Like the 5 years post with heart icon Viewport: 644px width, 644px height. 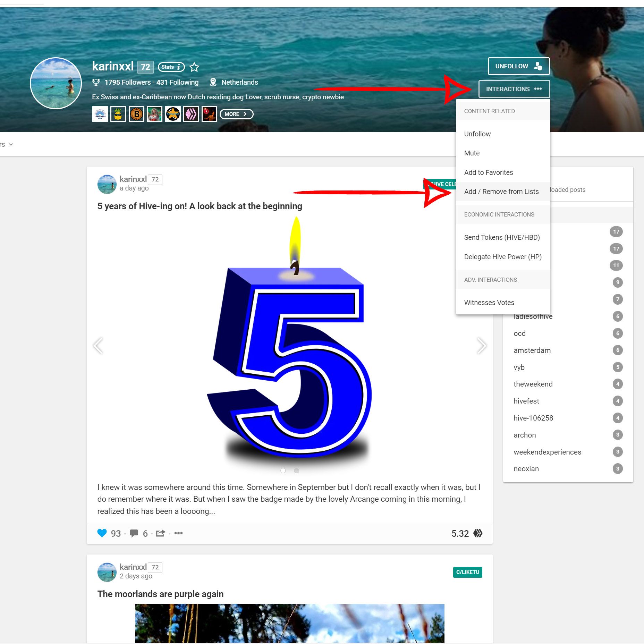pos(102,533)
